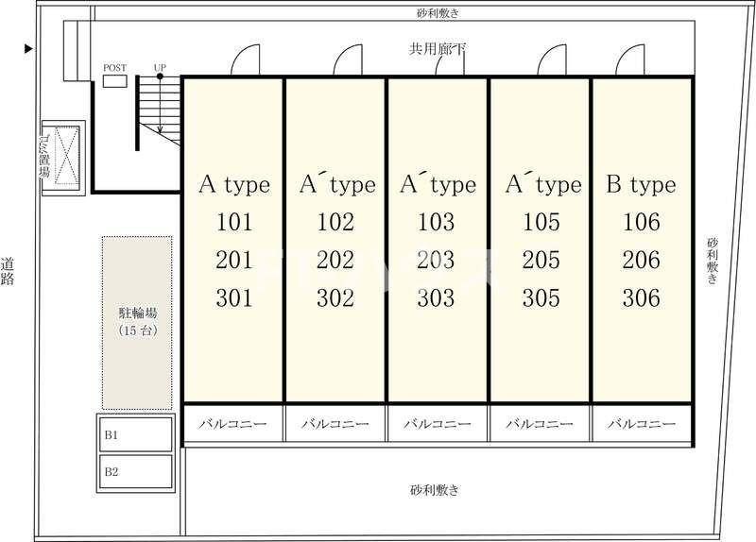756x542 pixels.
Task: Click room number 303
Action: click(436, 297)
